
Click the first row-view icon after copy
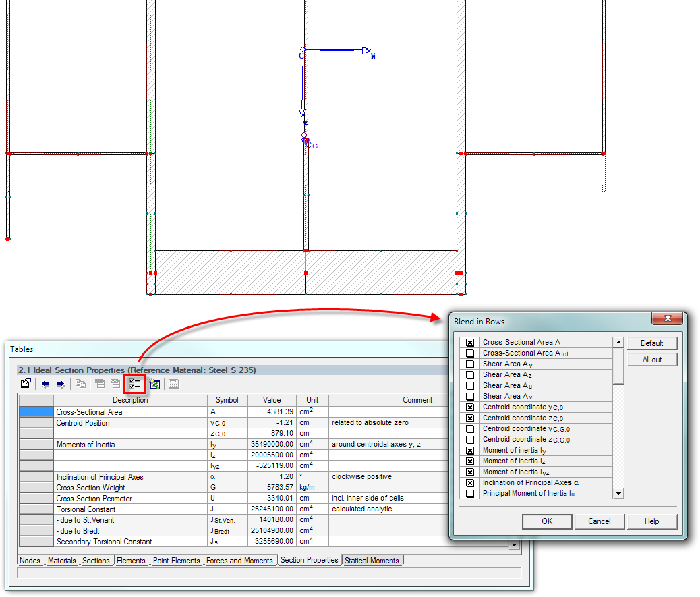99,384
